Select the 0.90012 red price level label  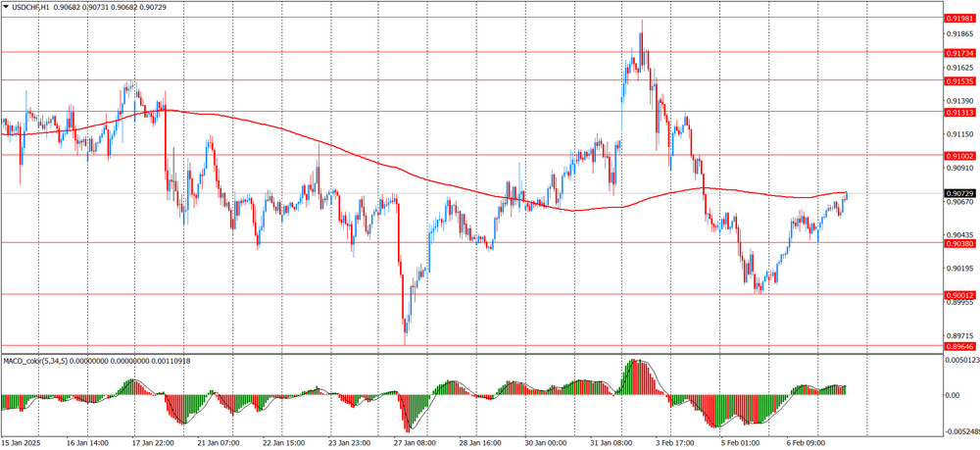click(961, 295)
